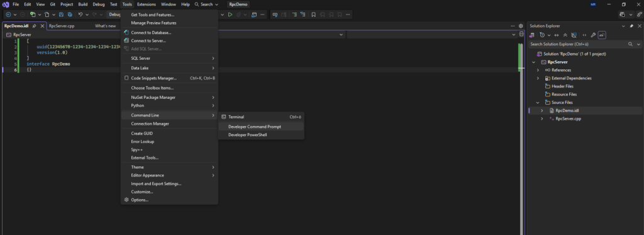Expand the References node in Solution Explorer
This screenshot has height=235, width=644.
pos(538,70)
